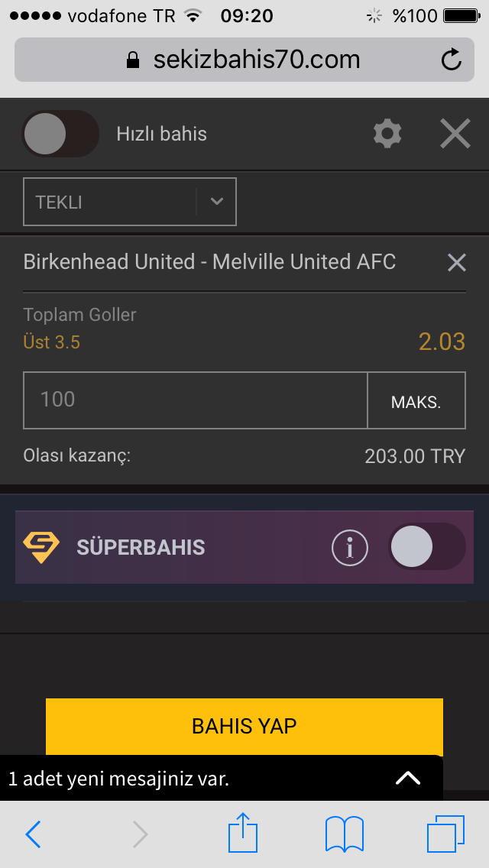The height and width of the screenshot is (868, 489).
Task: Go back to previous page
Action: click(x=33, y=834)
